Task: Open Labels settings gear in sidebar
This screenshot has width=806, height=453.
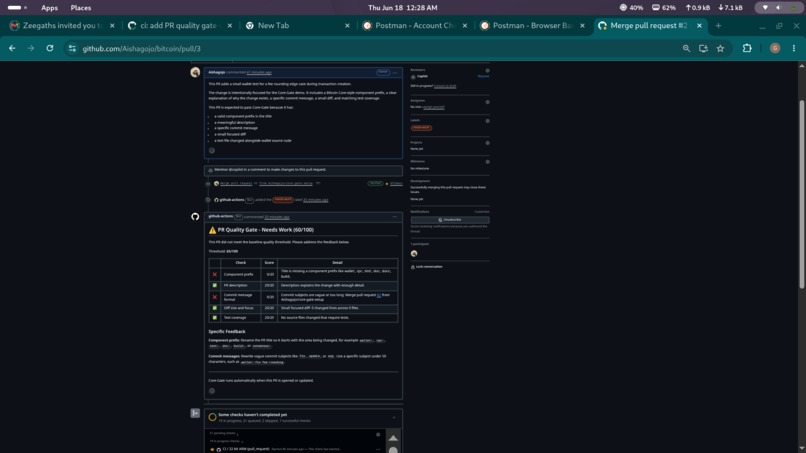Action: [x=487, y=121]
